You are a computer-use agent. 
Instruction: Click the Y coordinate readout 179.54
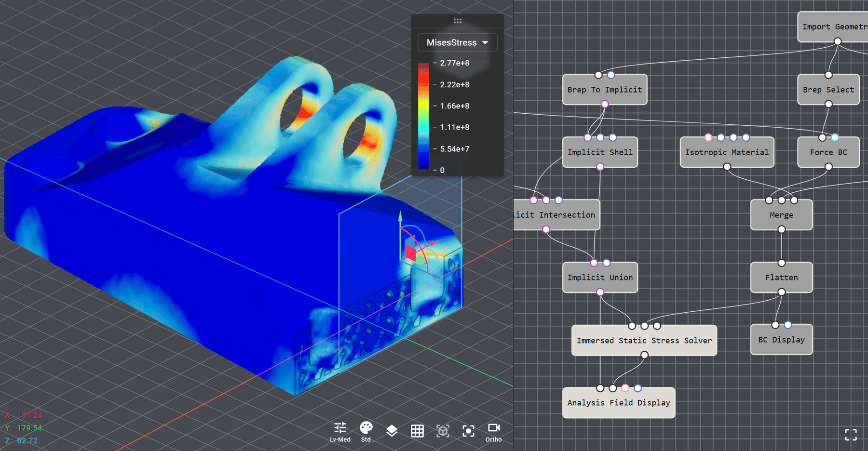click(x=24, y=428)
